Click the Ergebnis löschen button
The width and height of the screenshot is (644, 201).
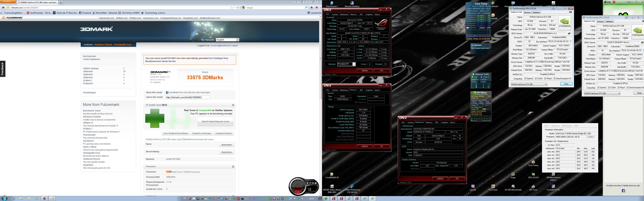click(224, 133)
